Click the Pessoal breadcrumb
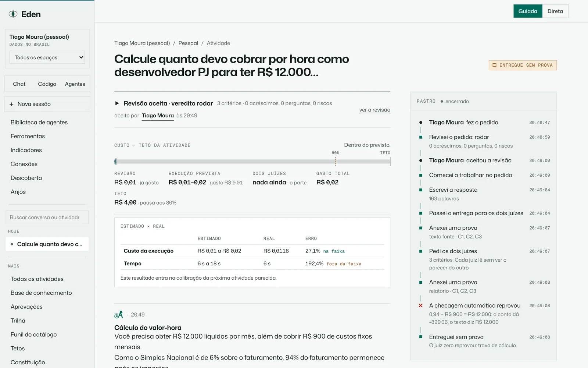This screenshot has height=368, width=588. coord(188,43)
